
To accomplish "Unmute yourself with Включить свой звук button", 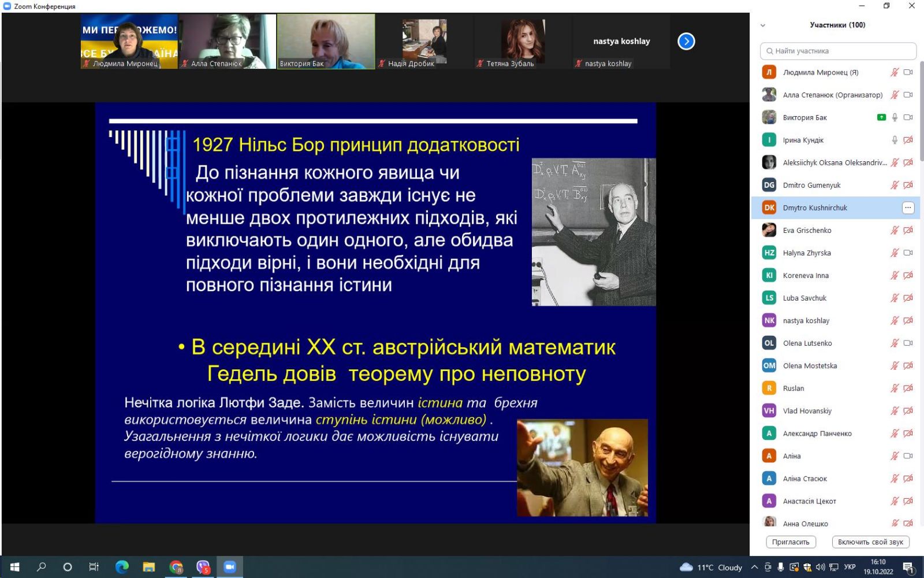I will pyautogui.click(x=870, y=542).
